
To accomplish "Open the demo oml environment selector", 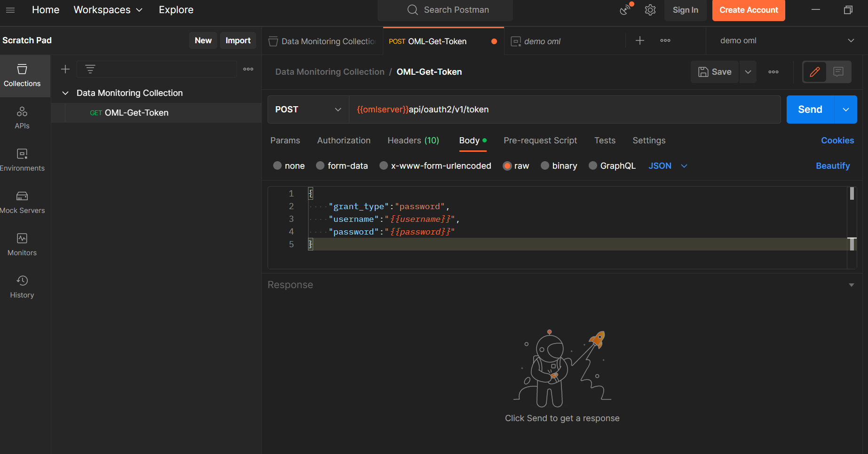I will [787, 41].
